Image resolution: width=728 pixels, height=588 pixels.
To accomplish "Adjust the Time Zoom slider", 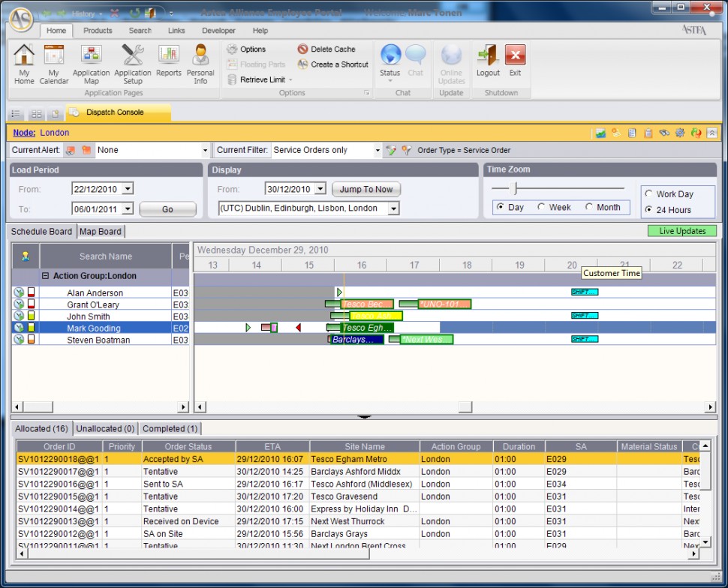I will [x=515, y=189].
